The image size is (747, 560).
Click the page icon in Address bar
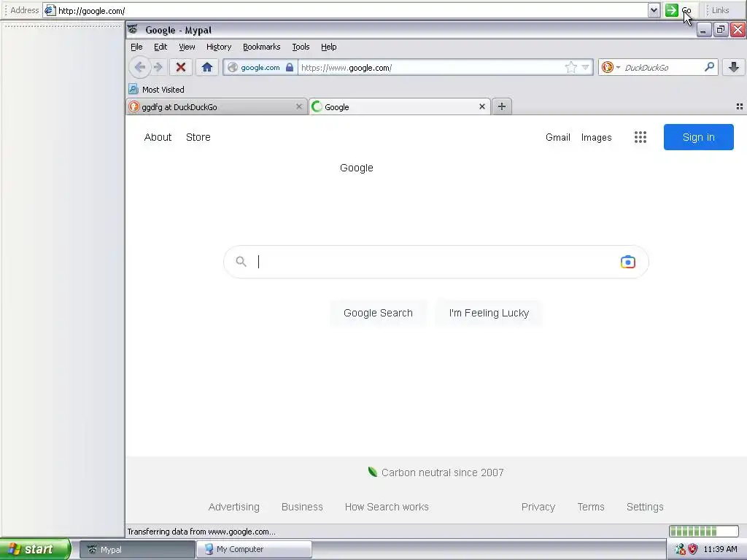50,10
